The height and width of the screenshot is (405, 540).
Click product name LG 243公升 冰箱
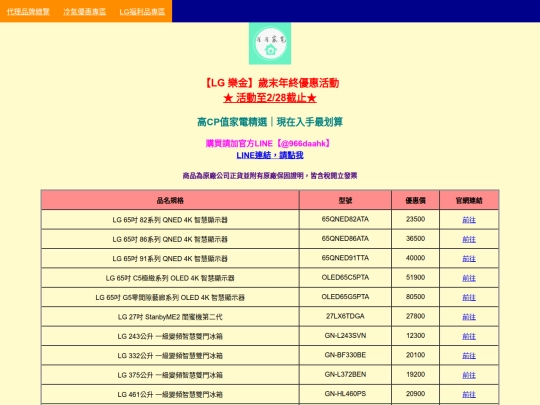click(170, 336)
